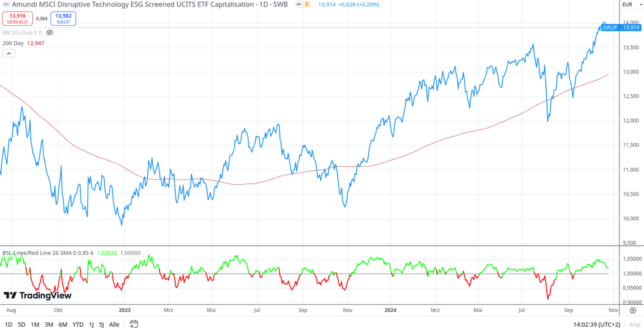Click the blue KAUF 13,982 button
The height and width of the screenshot is (328, 644).
[x=63, y=19]
